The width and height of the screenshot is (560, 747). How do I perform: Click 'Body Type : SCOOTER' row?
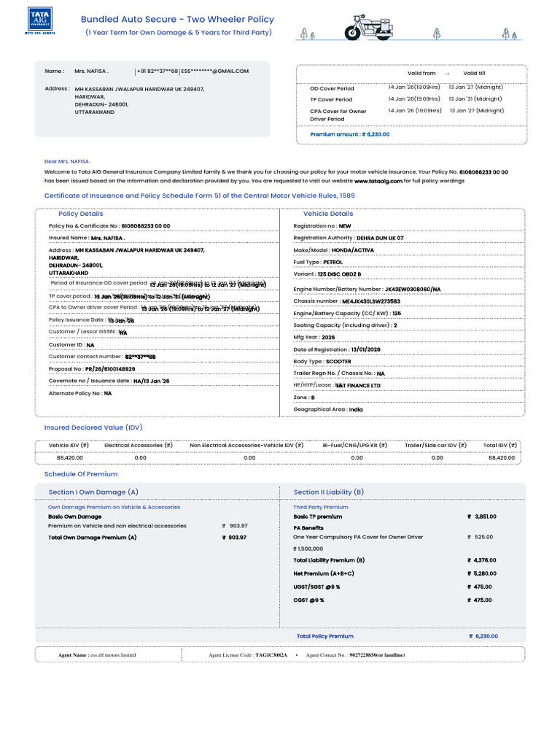(322, 361)
